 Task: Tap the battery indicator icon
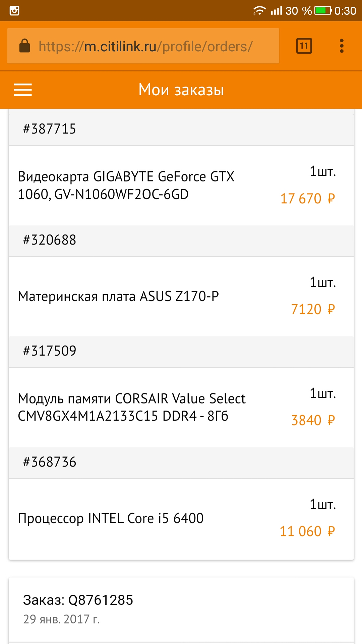[x=322, y=11]
